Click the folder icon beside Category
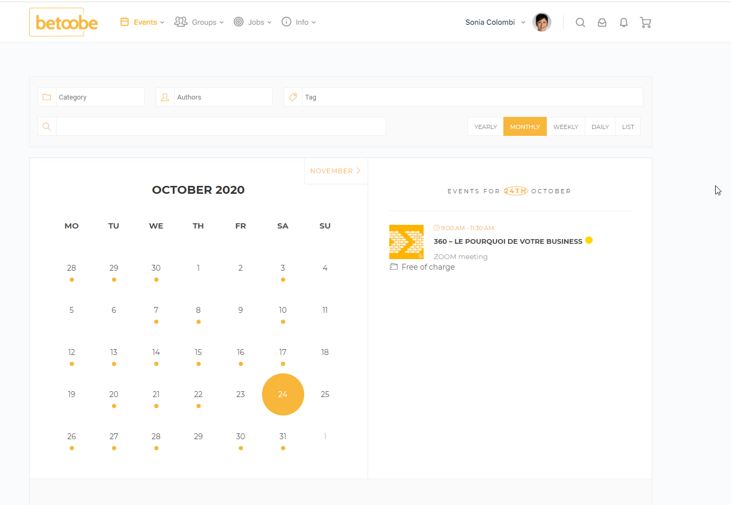 tap(47, 97)
